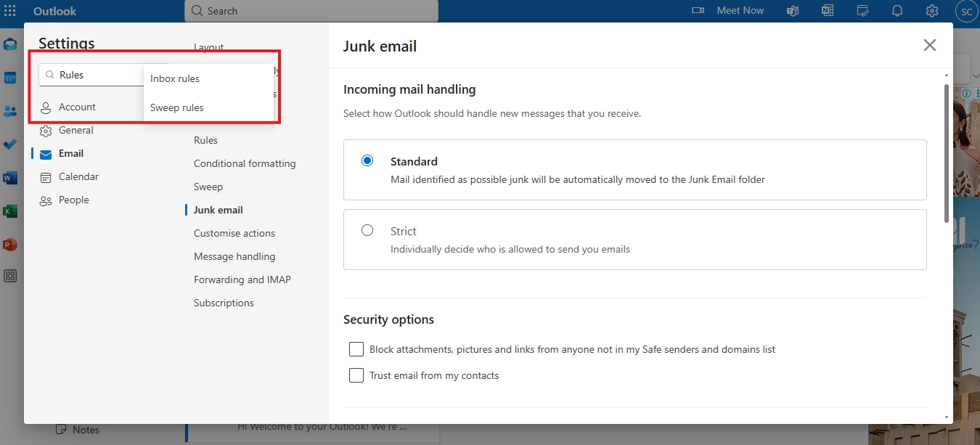Open the Junk email settings

219,210
